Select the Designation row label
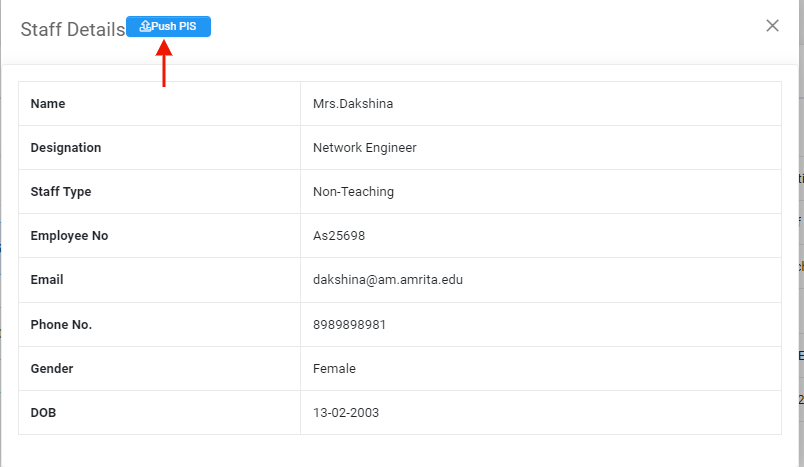This screenshot has height=467, width=804. pos(66,148)
